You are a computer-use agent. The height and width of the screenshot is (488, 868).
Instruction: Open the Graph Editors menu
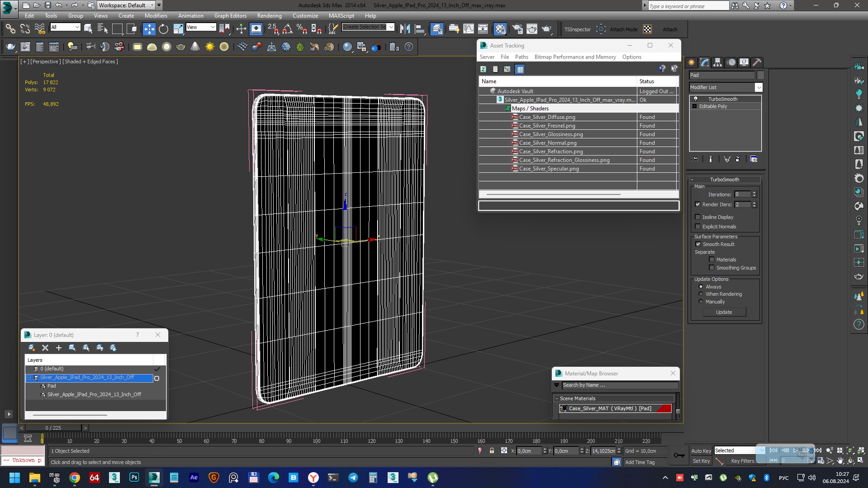pos(230,15)
